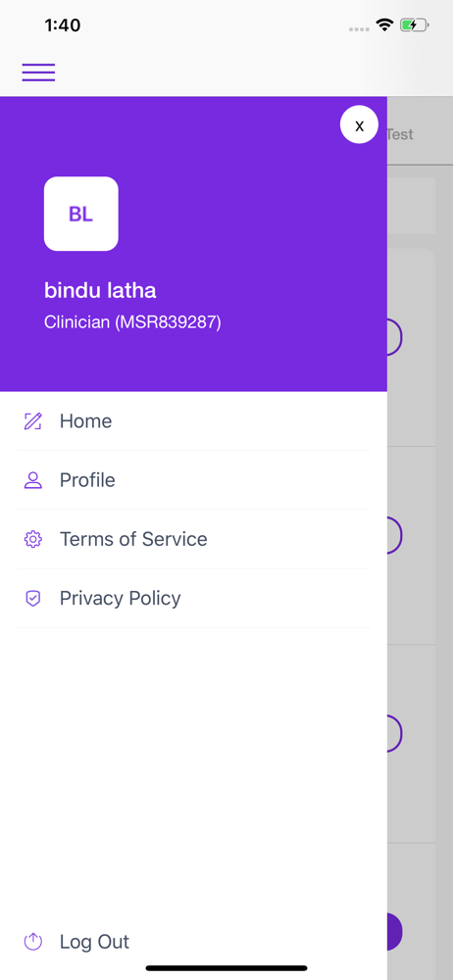Click the Privacy Policy shield icon
Viewport: 453px width, 980px height.
point(32,598)
